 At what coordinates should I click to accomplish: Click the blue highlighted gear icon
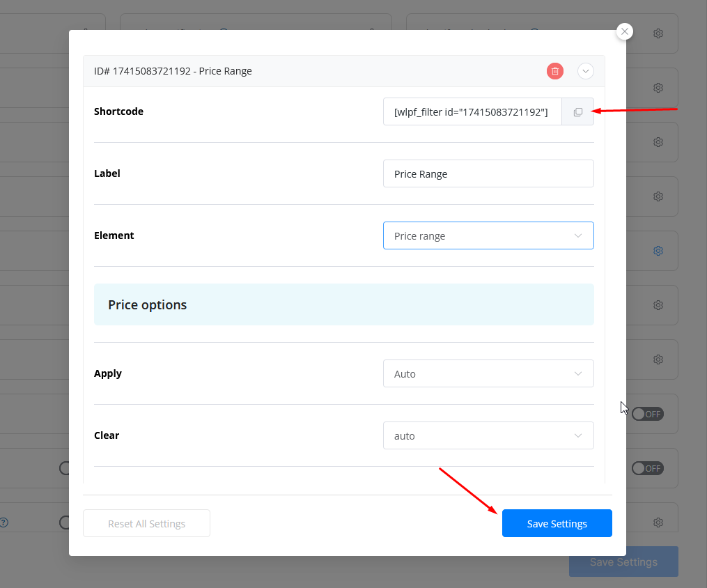[658, 251]
